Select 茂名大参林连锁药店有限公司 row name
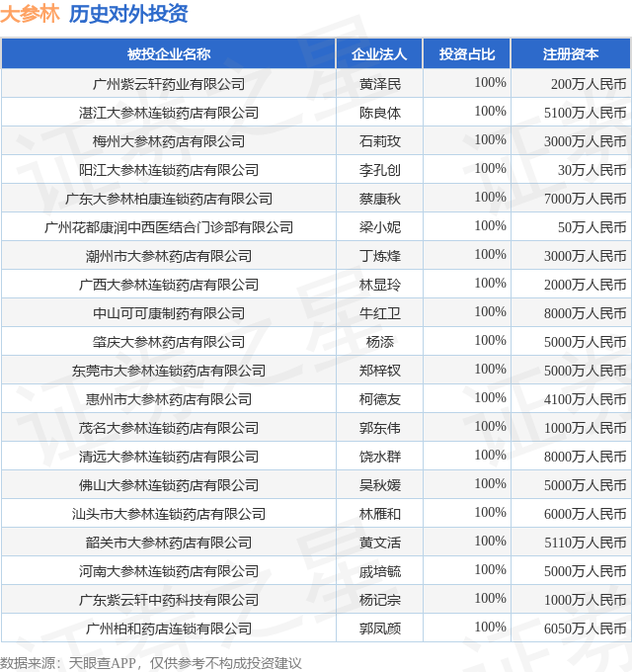 (169, 428)
